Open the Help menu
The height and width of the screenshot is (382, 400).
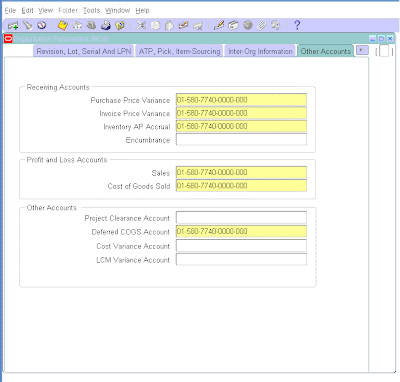pos(142,11)
